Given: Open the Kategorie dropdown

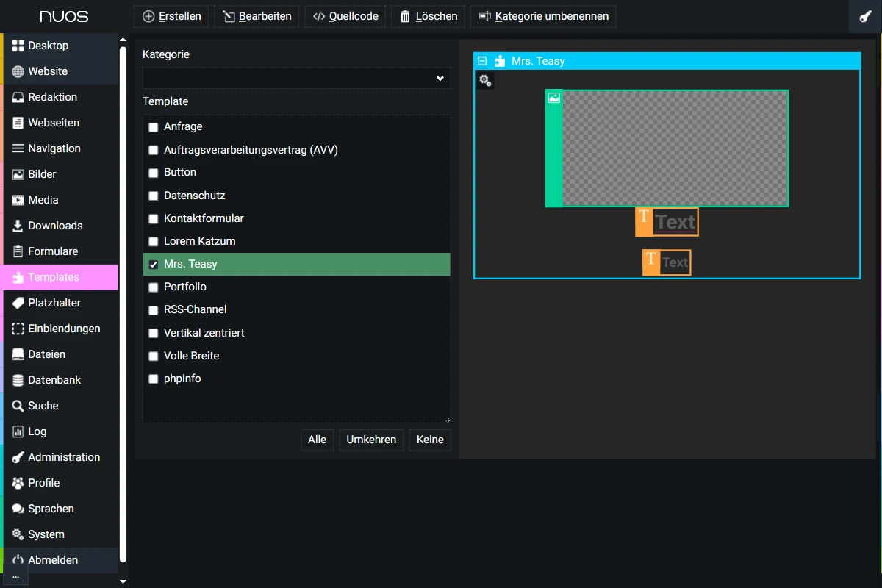Looking at the screenshot, I should click(x=296, y=79).
